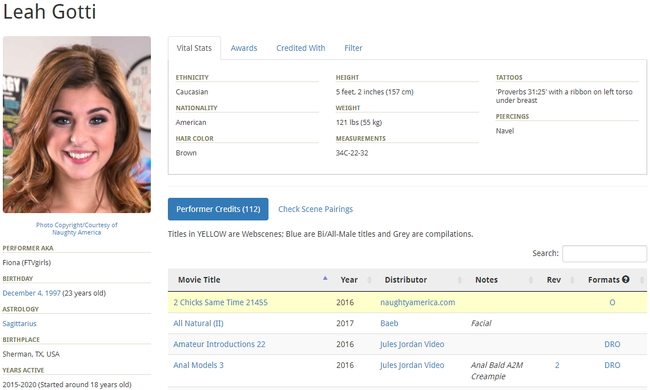The height and width of the screenshot is (390, 650).
Task: Click the Movie Title ascending sort arrow
Action: coord(325,278)
